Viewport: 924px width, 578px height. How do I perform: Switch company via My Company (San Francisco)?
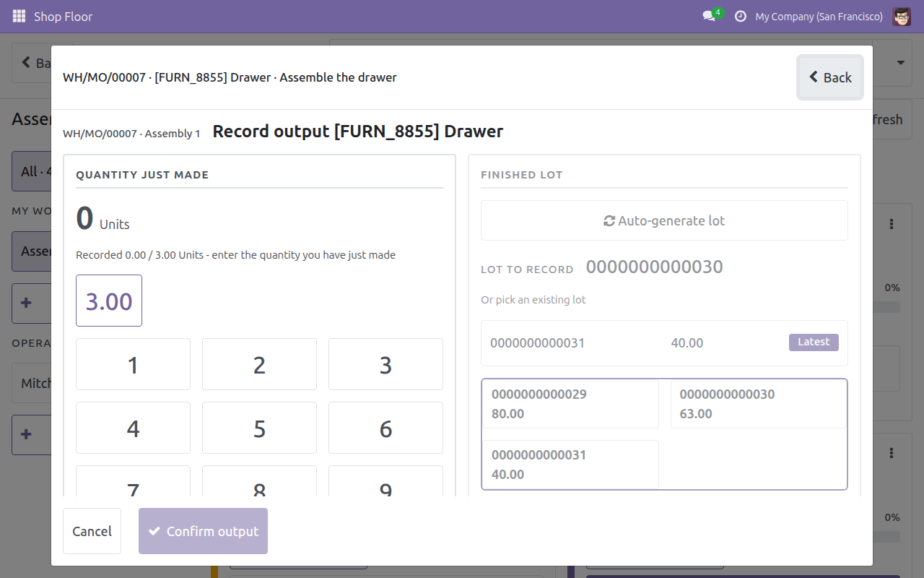click(819, 16)
